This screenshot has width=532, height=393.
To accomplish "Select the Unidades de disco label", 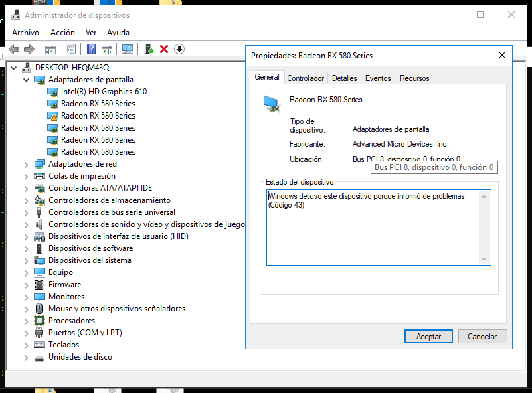I will click(80, 357).
